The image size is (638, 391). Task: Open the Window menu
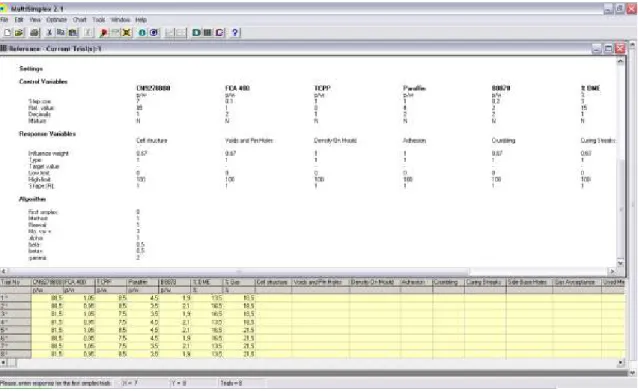click(x=120, y=20)
